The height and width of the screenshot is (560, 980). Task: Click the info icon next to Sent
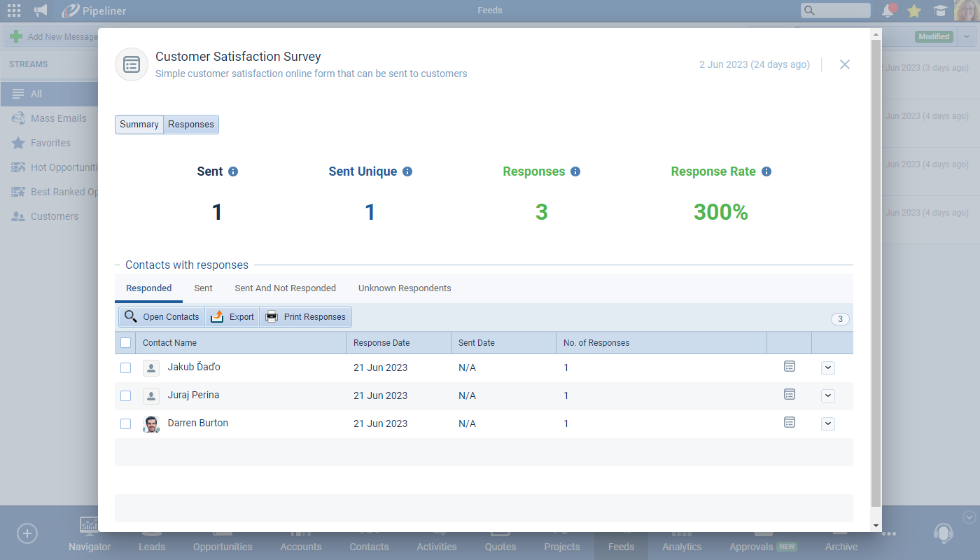point(233,171)
